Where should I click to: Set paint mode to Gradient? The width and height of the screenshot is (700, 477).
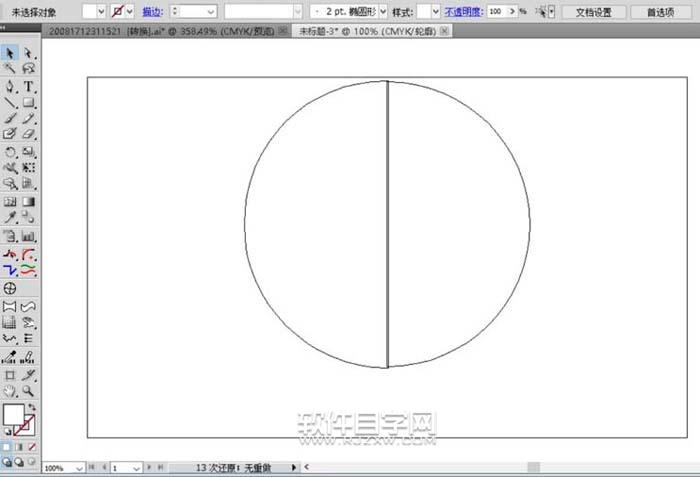pos(19,447)
